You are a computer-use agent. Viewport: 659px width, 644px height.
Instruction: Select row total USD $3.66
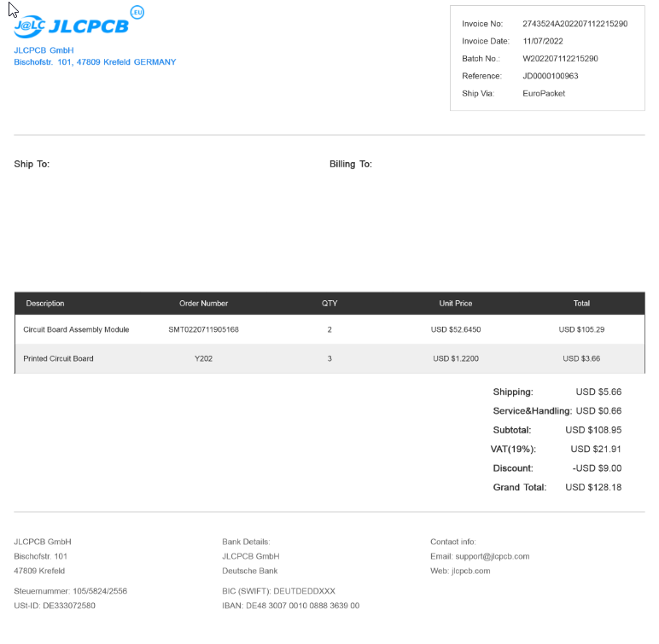tap(581, 359)
